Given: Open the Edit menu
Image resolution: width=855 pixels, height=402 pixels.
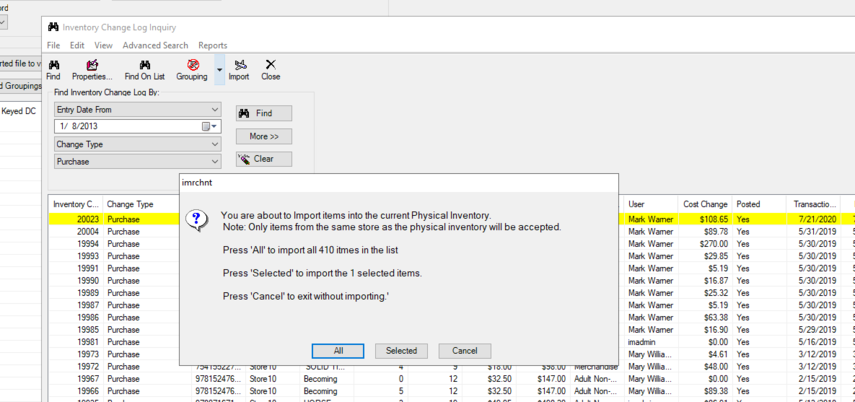Looking at the screenshot, I should 77,45.
